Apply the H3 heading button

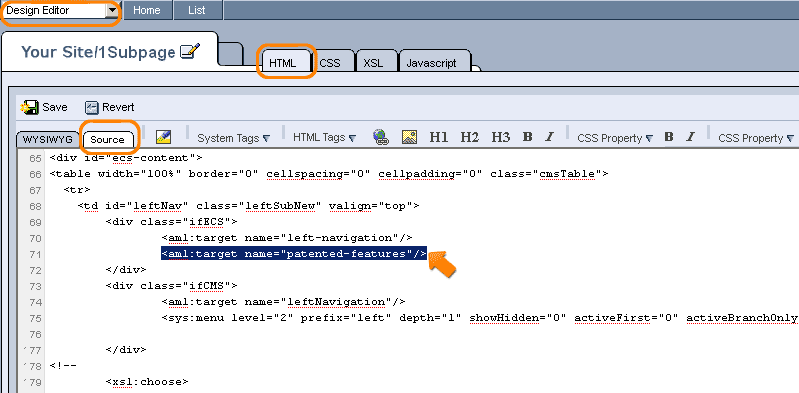pos(500,137)
